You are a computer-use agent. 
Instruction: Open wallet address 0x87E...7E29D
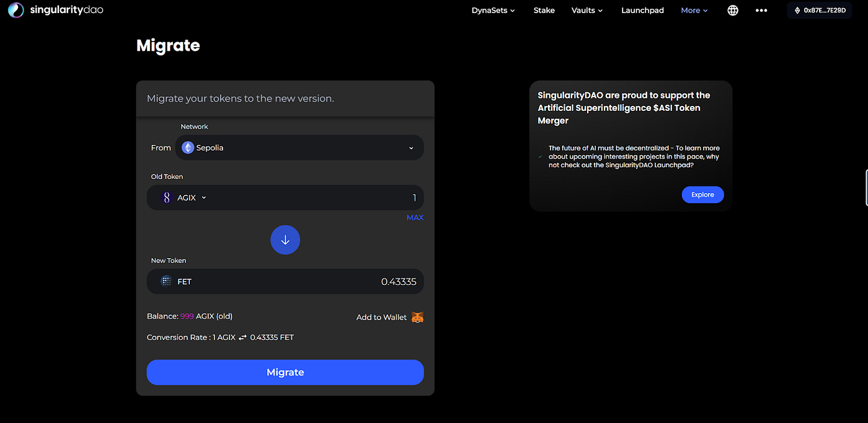coord(819,11)
